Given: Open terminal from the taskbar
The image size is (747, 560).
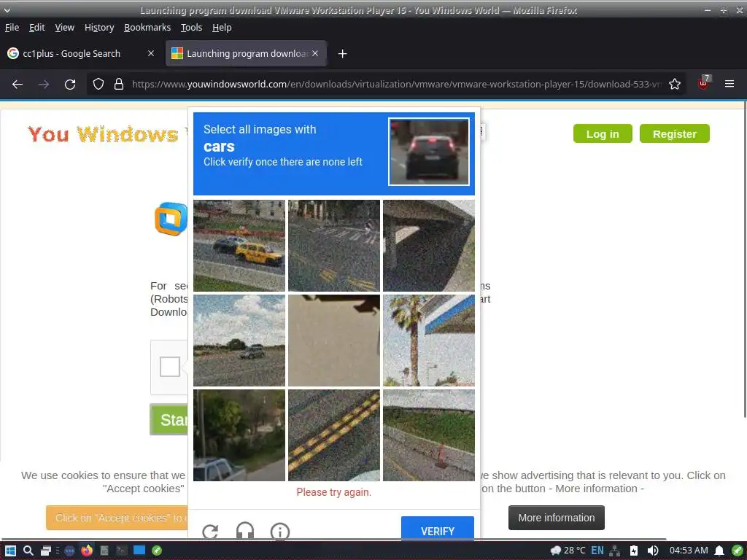Looking at the screenshot, I should click(121, 551).
